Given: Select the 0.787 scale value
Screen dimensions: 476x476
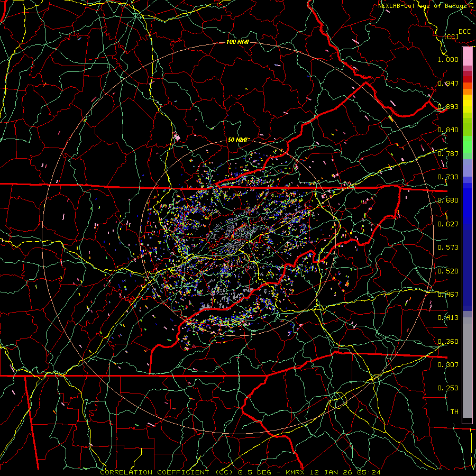Looking at the screenshot, I should point(448,153).
